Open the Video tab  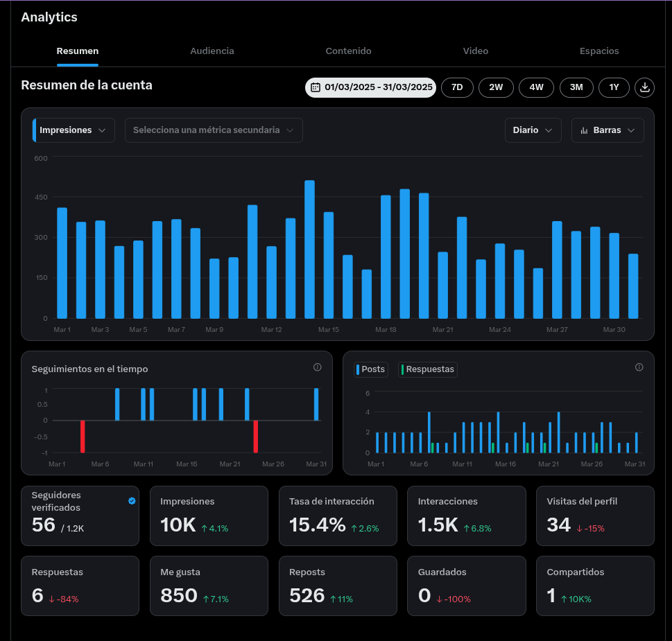(475, 51)
